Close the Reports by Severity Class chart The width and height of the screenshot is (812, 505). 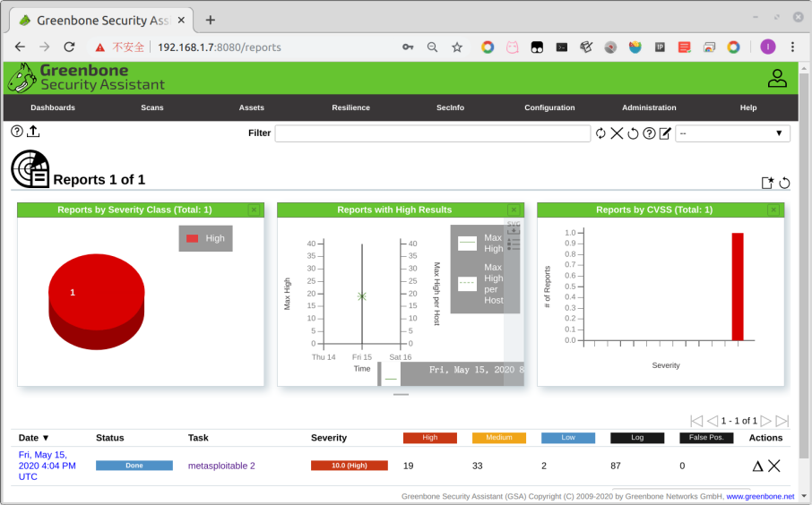point(254,210)
